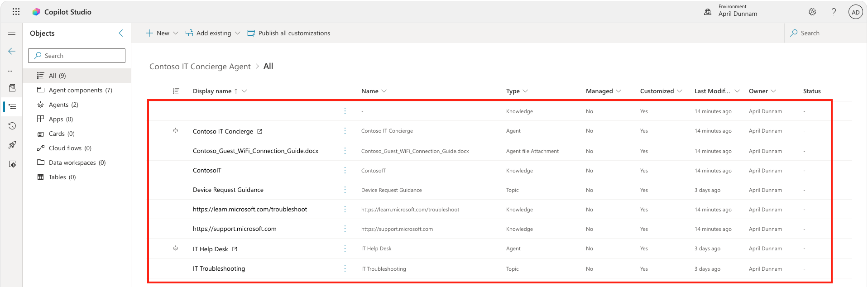Open more actions for Device Request Guidance
Screen dimensions: 868x287
click(345, 190)
